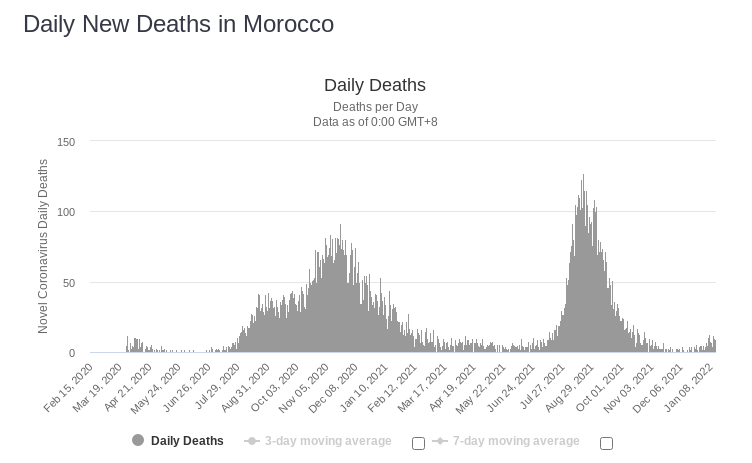
Task: Click the 150 y-axis value label
Action: 66,142
